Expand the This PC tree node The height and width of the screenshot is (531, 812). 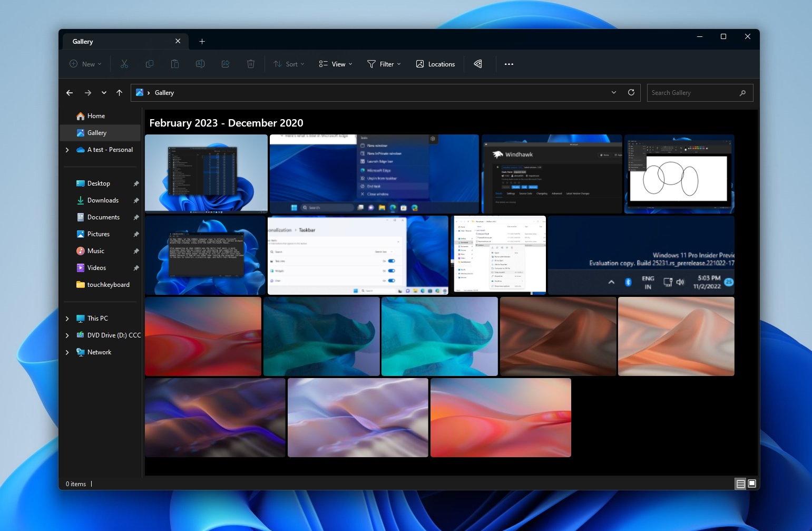[67, 318]
